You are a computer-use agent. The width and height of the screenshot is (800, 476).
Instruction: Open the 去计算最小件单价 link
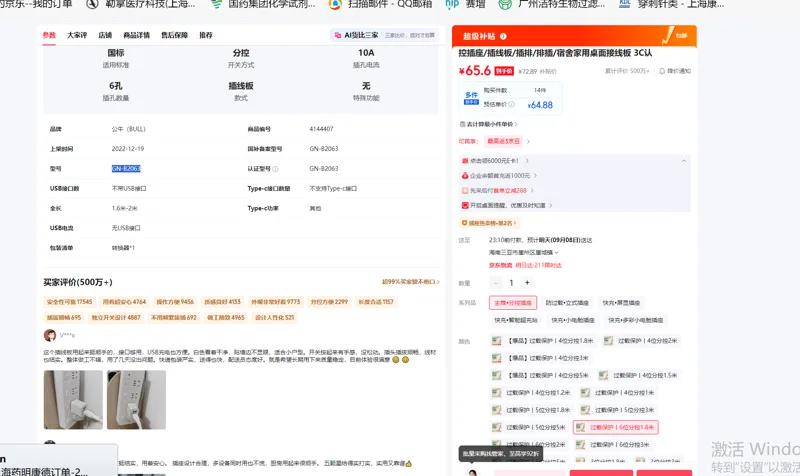[x=489, y=124]
